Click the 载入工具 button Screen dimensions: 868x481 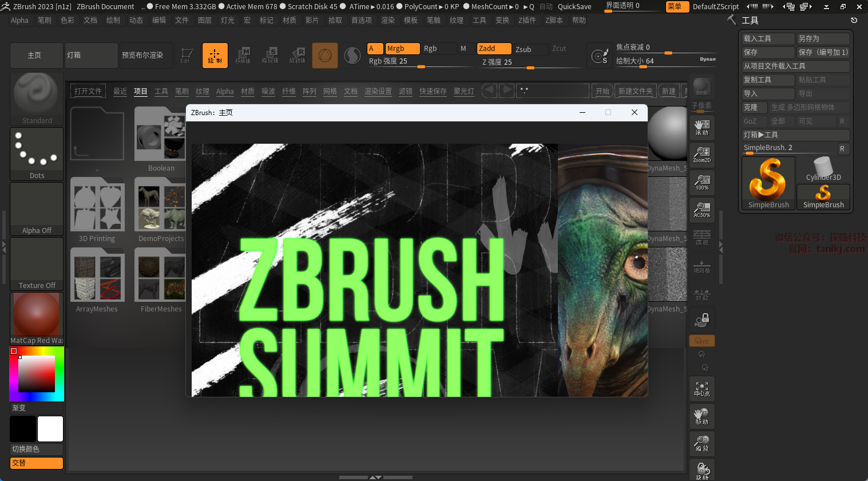[767, 38]
